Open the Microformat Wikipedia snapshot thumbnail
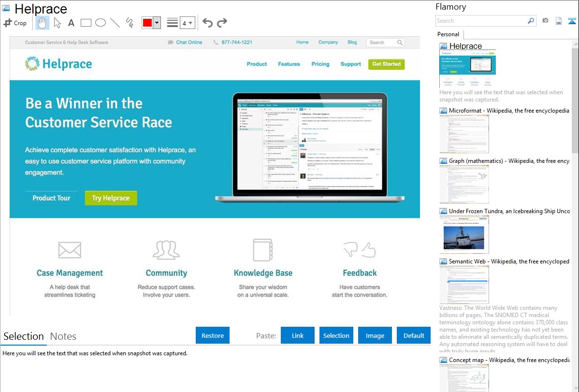This screenshot has height=392, width=579. (464, 134)
